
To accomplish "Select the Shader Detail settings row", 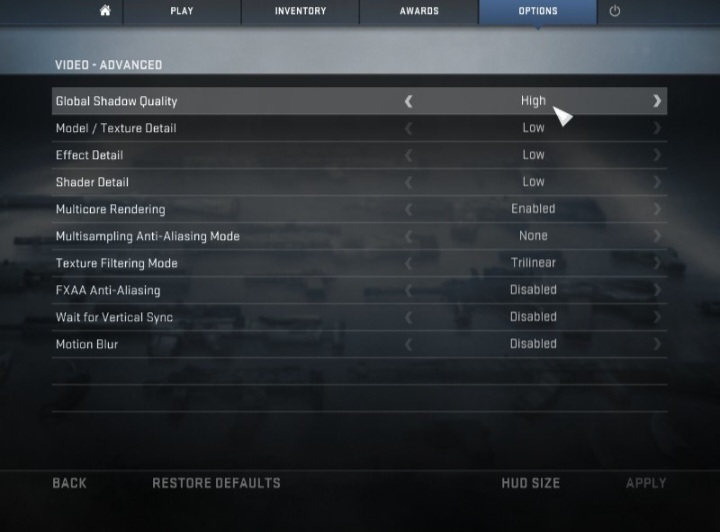I will click(x=360, y=182).
